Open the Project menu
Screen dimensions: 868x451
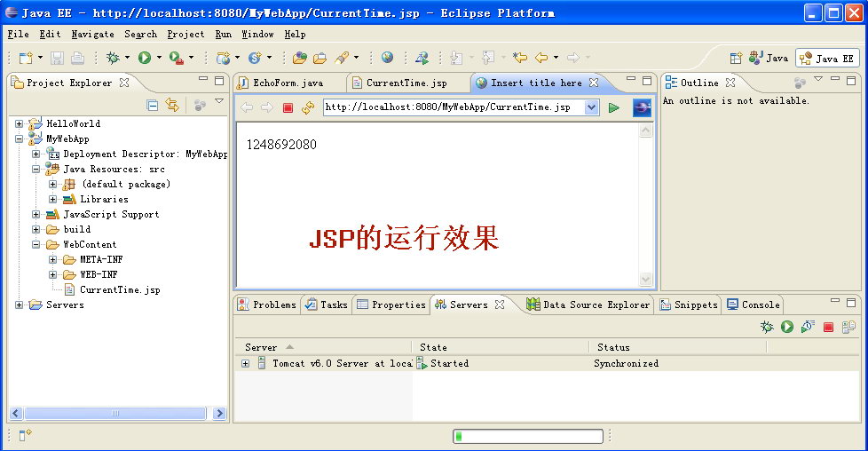point(185,34)
